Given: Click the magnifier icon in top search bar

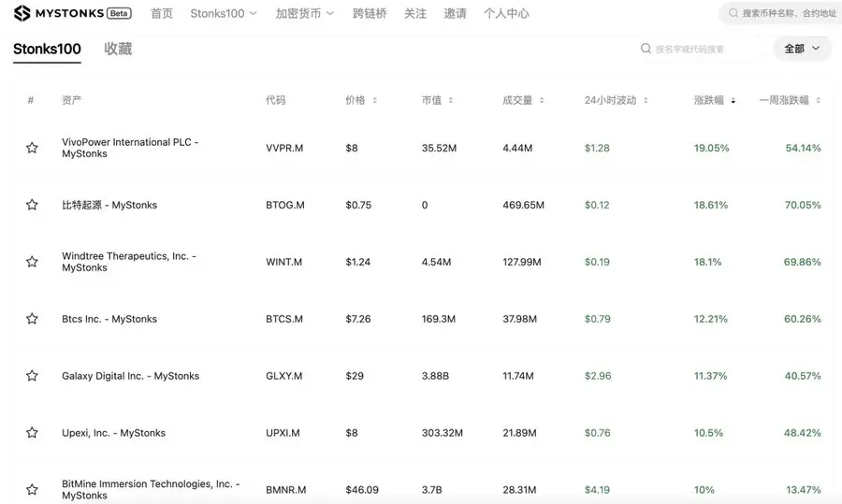Looking at the screenshot, I should point(733,13).
